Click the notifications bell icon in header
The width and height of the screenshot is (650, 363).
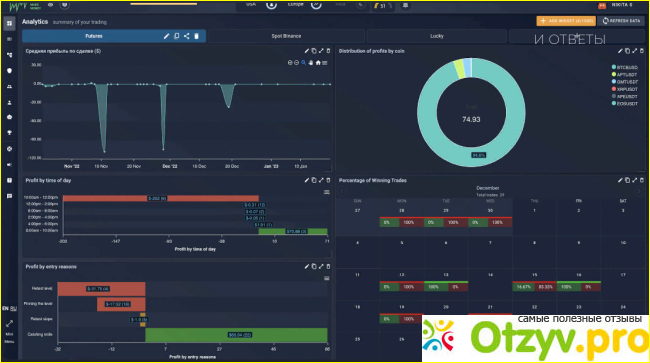[x=405, y=5]
